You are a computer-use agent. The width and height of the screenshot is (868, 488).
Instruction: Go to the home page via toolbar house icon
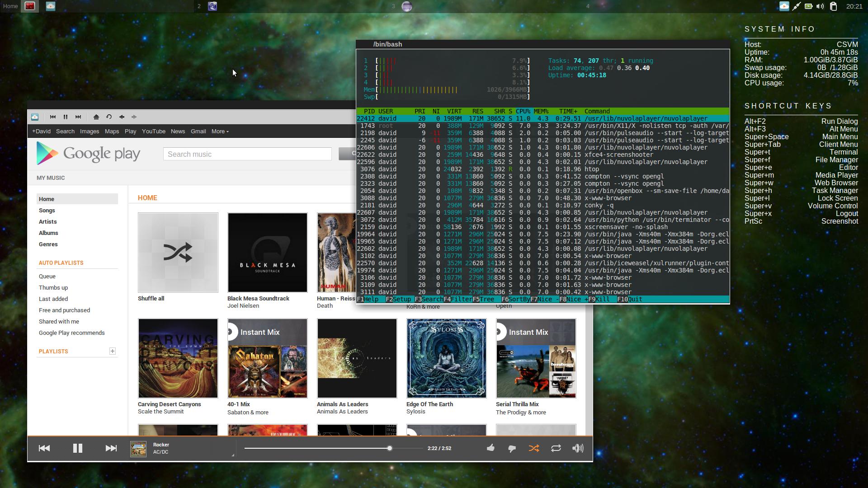click(96, 117)
